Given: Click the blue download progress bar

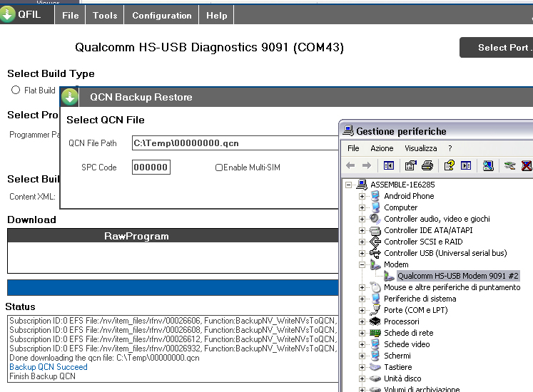Looking at the screenshot, I should pyautogui.click(x=173, y=288).
